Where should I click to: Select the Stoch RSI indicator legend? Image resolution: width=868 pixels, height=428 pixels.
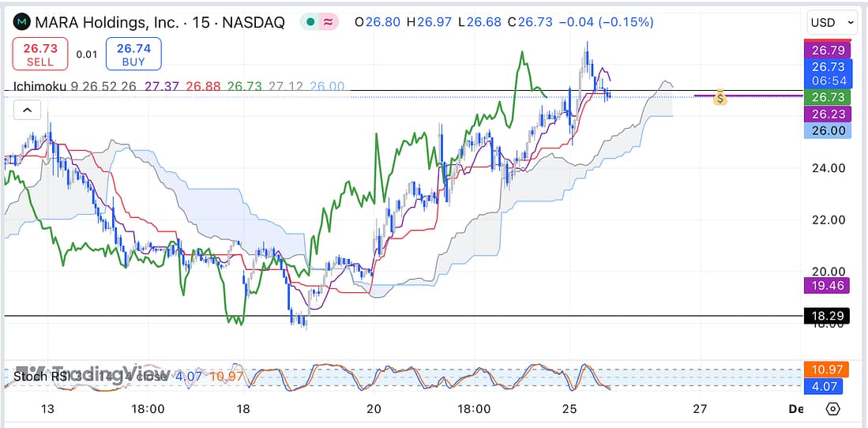click(39, 377)
